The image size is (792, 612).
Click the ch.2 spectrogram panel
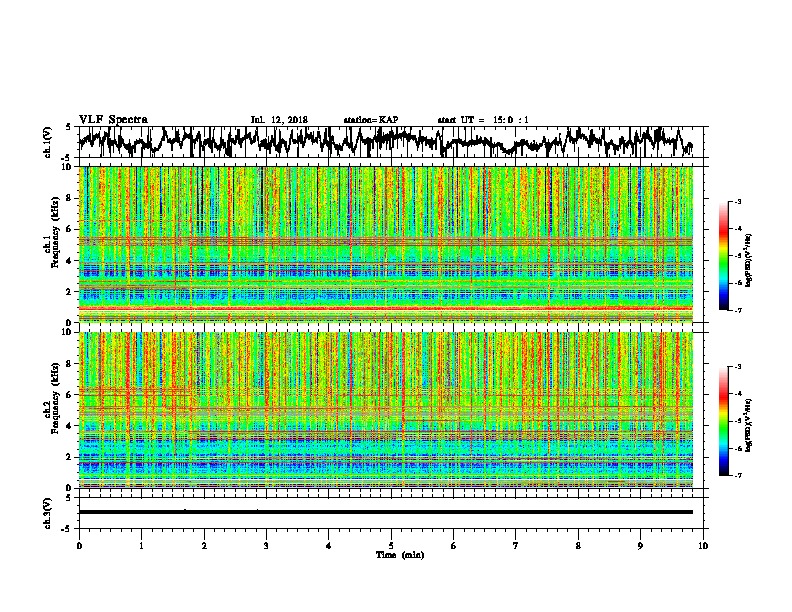[x=385, y=410]
